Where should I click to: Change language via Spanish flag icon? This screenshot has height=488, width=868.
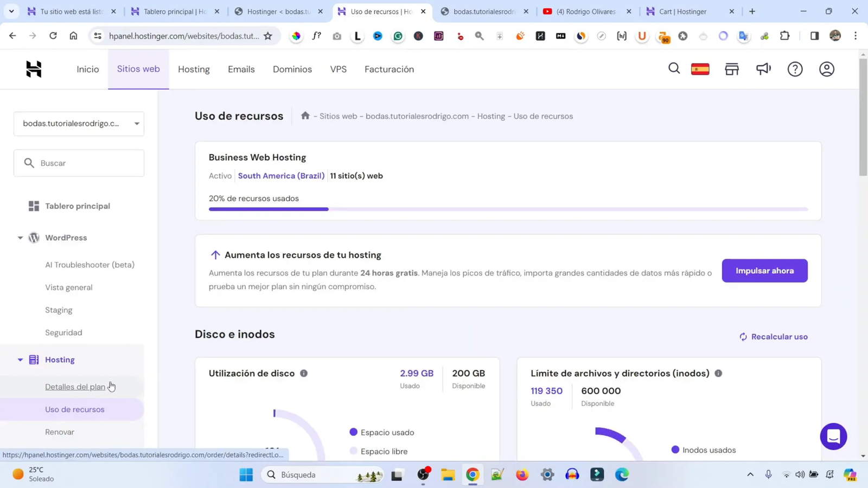point(700,69)
